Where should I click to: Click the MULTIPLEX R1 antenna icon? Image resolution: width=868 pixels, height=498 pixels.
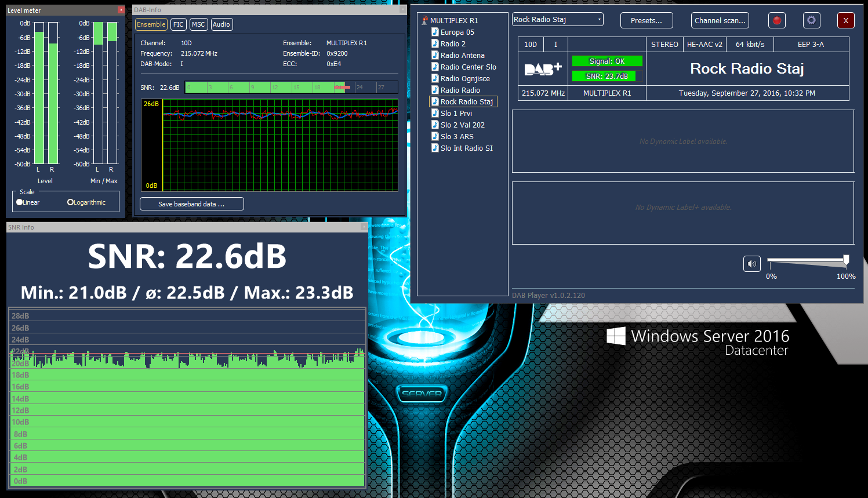point(424,20)
